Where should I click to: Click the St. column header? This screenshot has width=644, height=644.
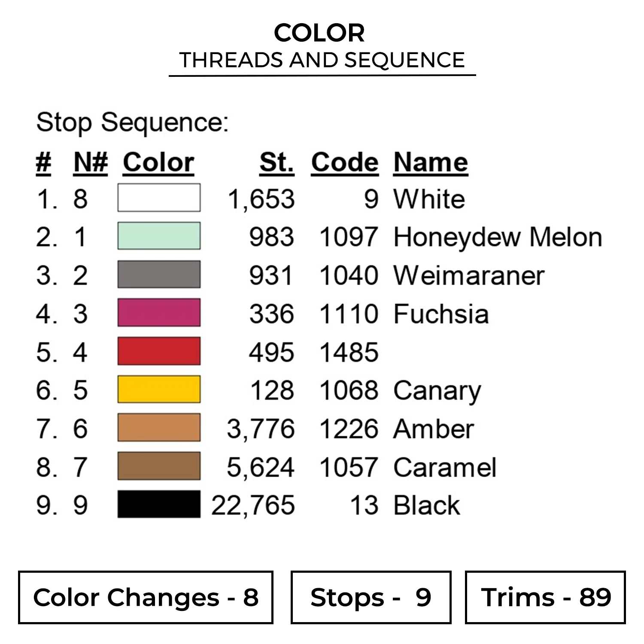click(x=277, y=163)
